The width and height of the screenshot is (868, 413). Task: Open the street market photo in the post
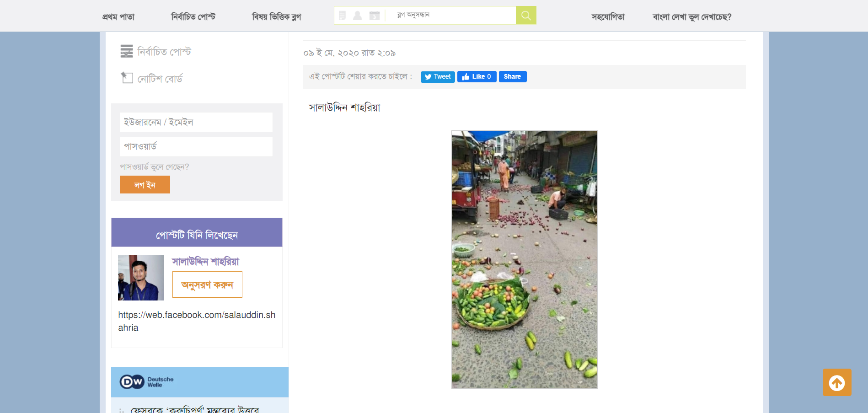pyautogui.click(x=524, y=259)
